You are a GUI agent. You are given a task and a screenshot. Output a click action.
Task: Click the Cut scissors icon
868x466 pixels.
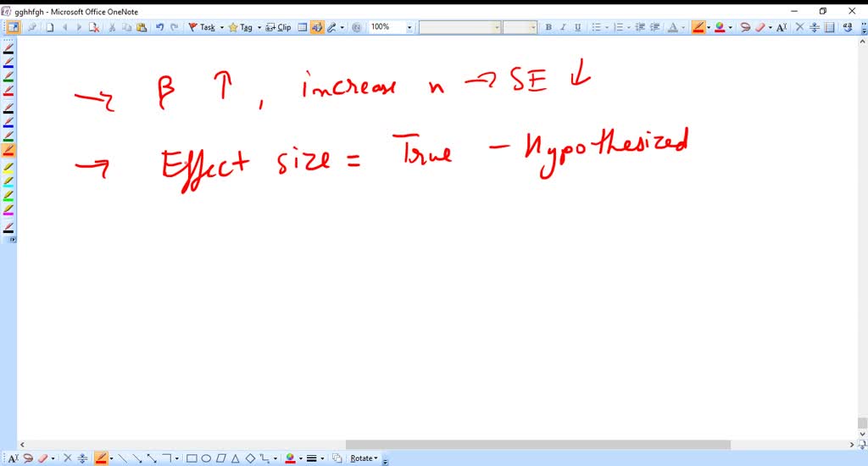(x=112, y=27)
